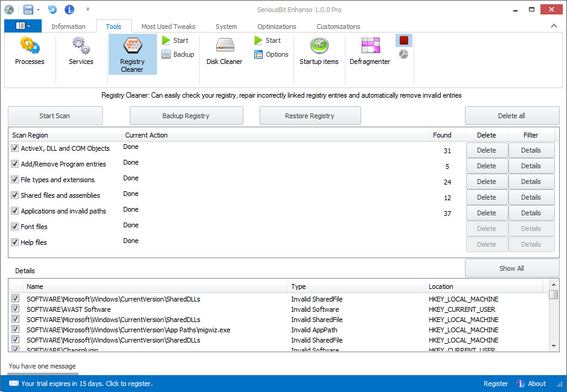
Task: Select the Registry Cleaner tool
Action: tap(133, 54)
